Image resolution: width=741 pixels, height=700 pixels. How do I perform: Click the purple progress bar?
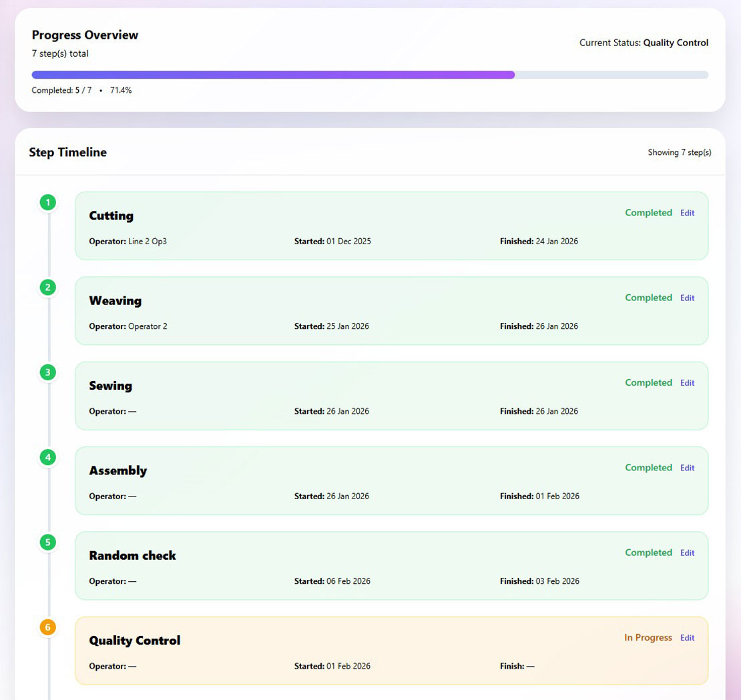[273, 75]
